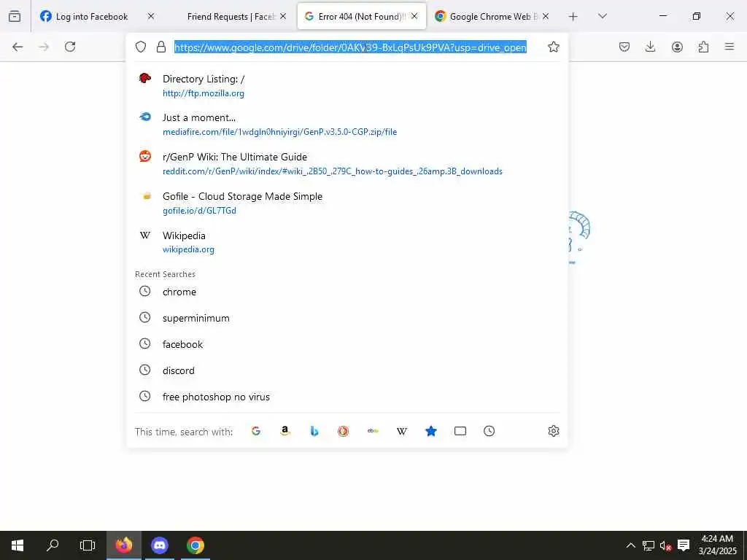Open r/GenP Wiki Ultimate Guide suggestion
This screenshot has height=560, width=747.
click(x=347, y=164)
